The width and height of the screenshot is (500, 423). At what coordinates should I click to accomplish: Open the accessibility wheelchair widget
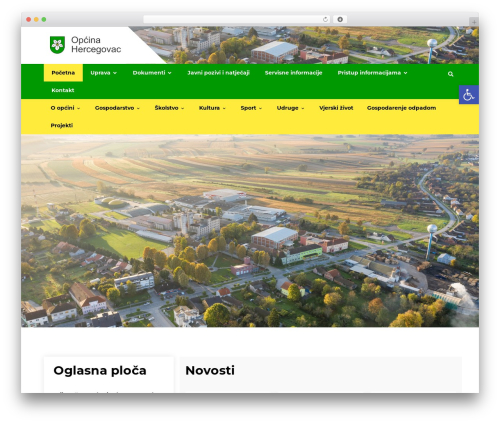coord(469,95)
